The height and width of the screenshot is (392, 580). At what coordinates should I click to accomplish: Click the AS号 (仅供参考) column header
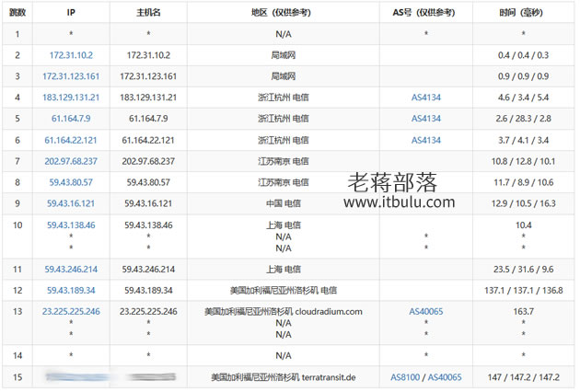click(x=425, y=13)
